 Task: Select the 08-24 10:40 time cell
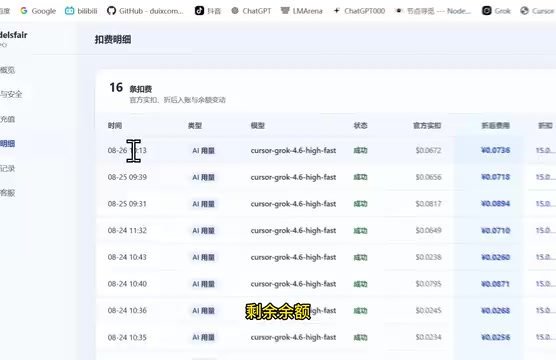(x=127, y=284)
